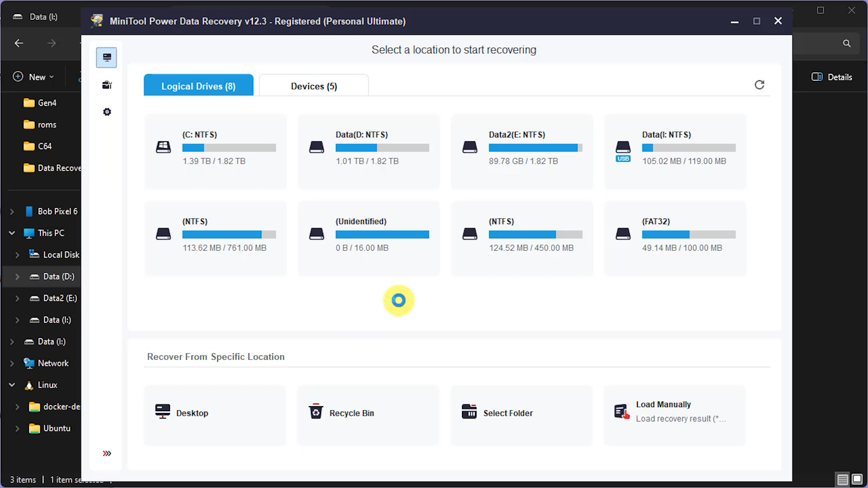Collapse the This PC tree node

11,233
